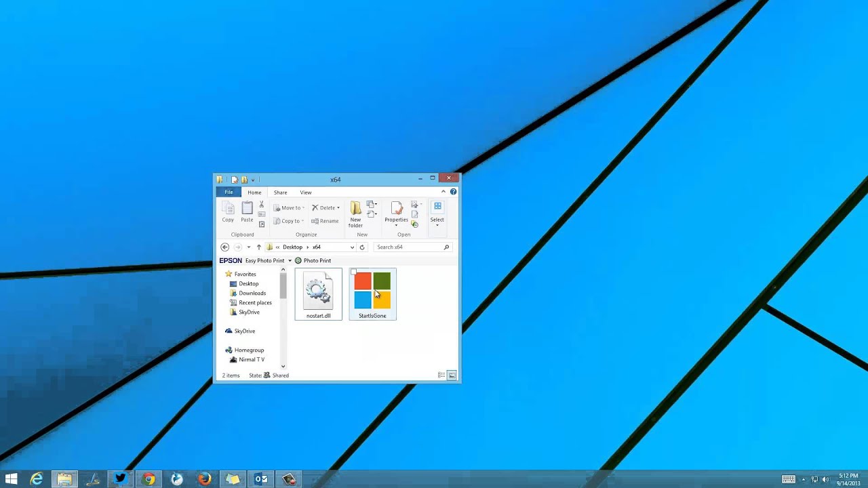Screen dimensions: 868x488
Task: Click Desktop in the address breadcrumb
Action: click(292, 247)
